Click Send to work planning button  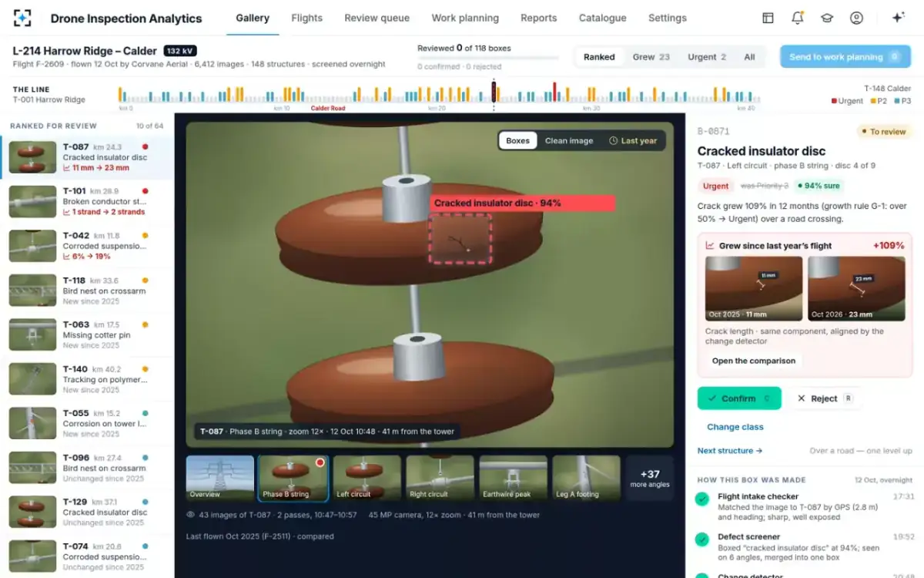pos(845,57)
